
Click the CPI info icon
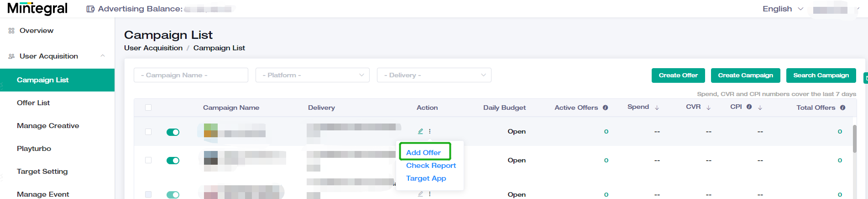749,107
